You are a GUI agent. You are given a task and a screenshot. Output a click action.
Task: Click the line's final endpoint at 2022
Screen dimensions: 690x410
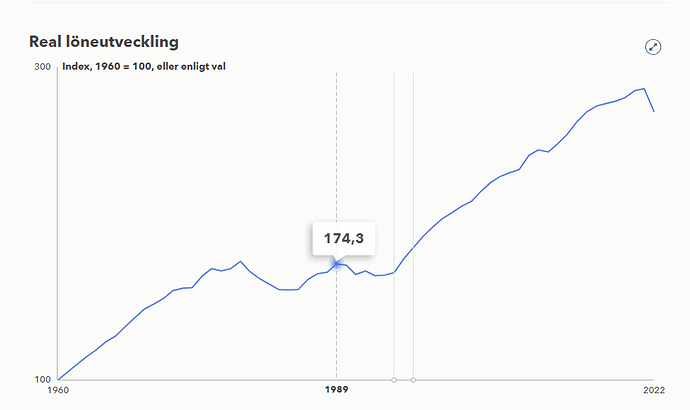click(654, 111)
